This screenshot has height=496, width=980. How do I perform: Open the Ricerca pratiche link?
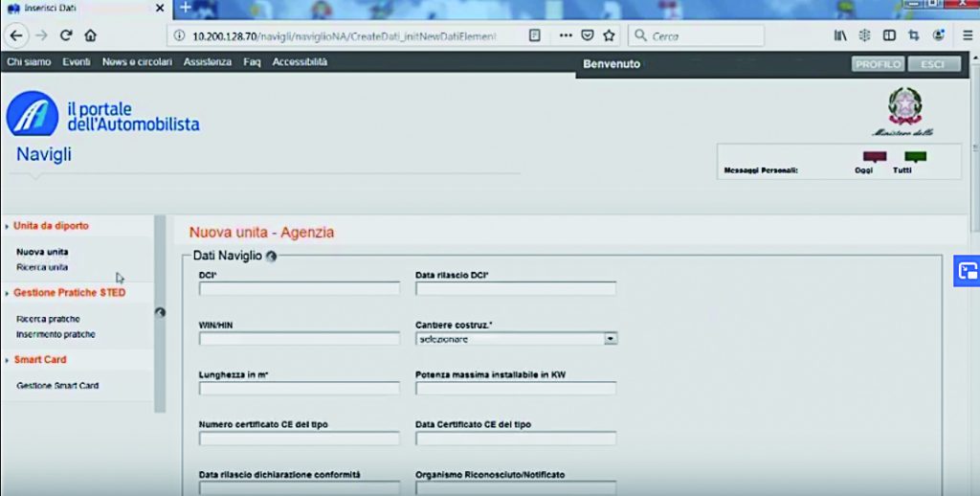point(49,319)
